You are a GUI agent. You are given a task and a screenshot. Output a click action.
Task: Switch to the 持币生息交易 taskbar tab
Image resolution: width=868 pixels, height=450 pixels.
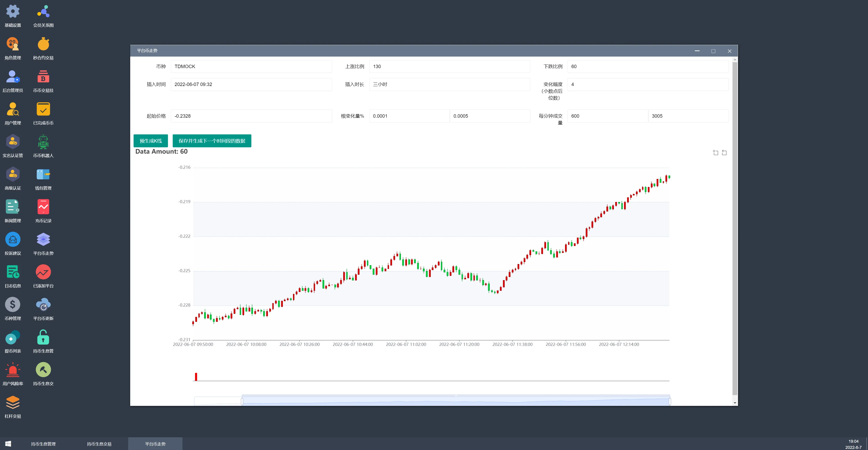(x=99, y=444)
